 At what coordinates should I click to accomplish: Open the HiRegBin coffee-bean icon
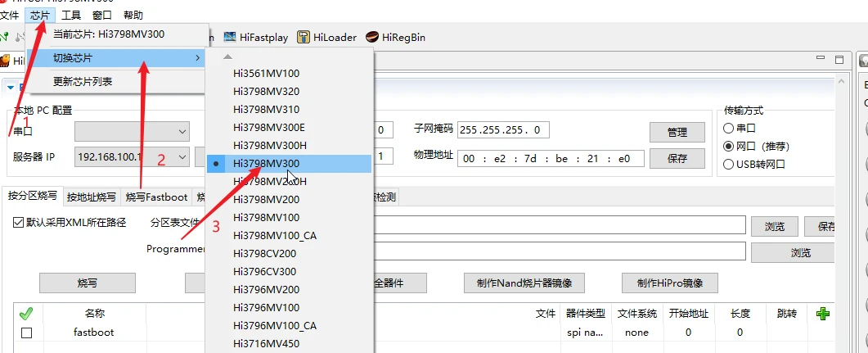[x=372, y=37]
